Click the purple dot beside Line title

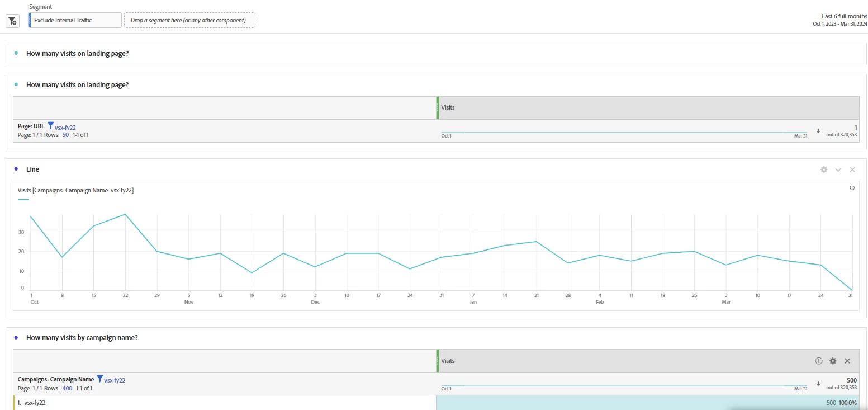click(x=16, y=169)
